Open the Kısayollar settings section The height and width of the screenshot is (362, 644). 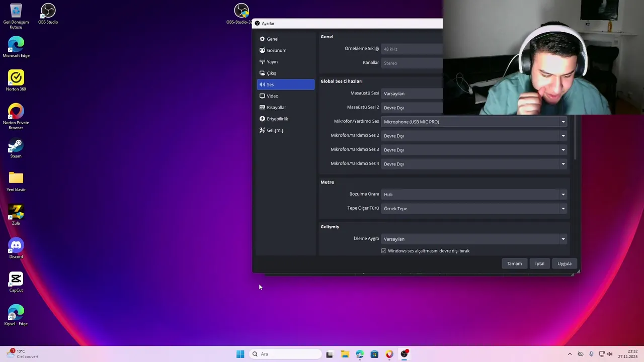[x=285, y=107]
